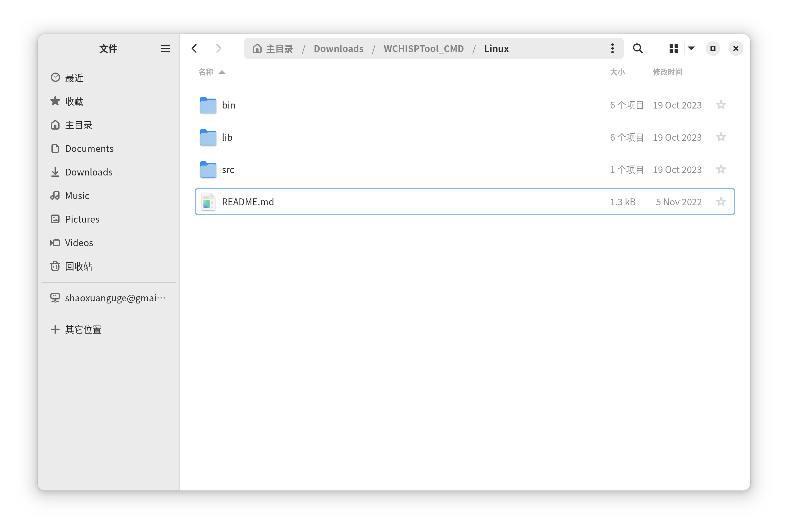Open the main hamburger menu

[x=166, y=48]
